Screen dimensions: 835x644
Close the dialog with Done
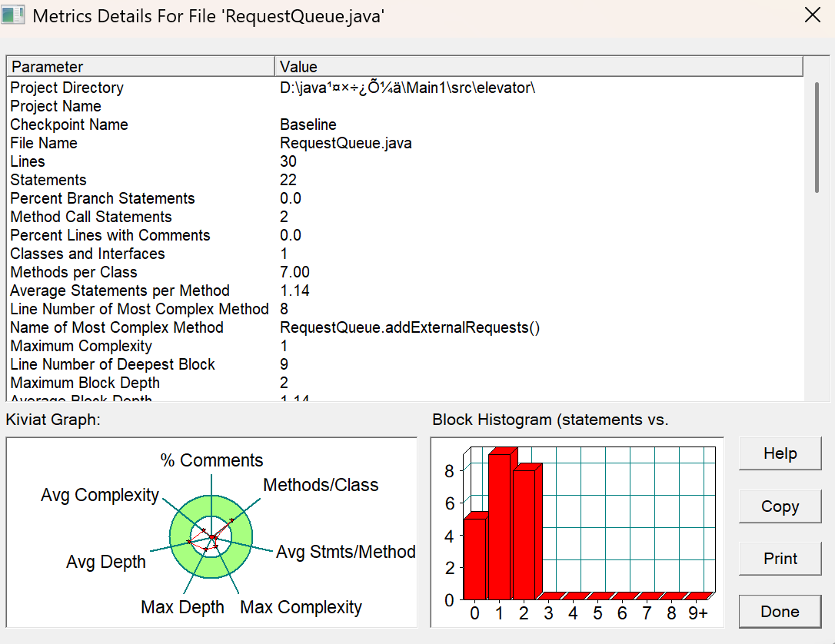[x=780, y=612]
